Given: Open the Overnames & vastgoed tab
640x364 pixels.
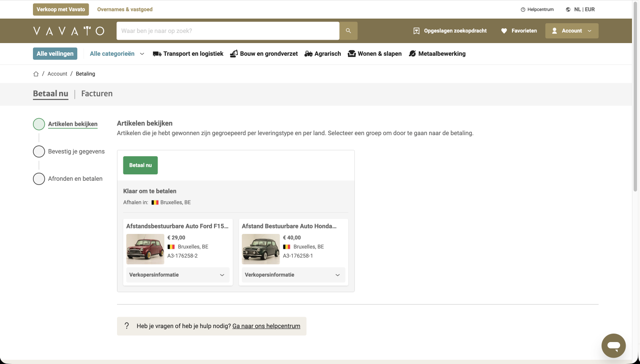Looking at the screenshot, I should [125, 9].
